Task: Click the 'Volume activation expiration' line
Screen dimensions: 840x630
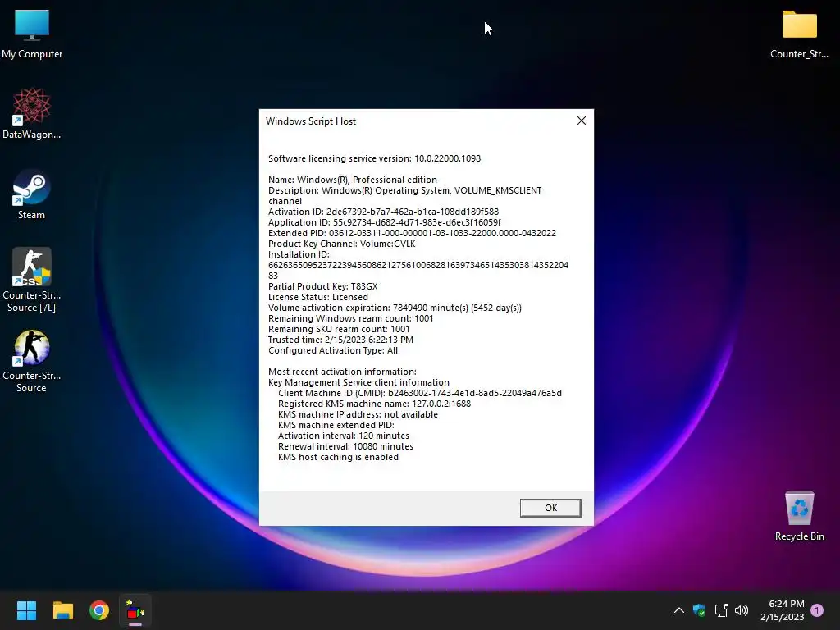Action: click(395, 308)
